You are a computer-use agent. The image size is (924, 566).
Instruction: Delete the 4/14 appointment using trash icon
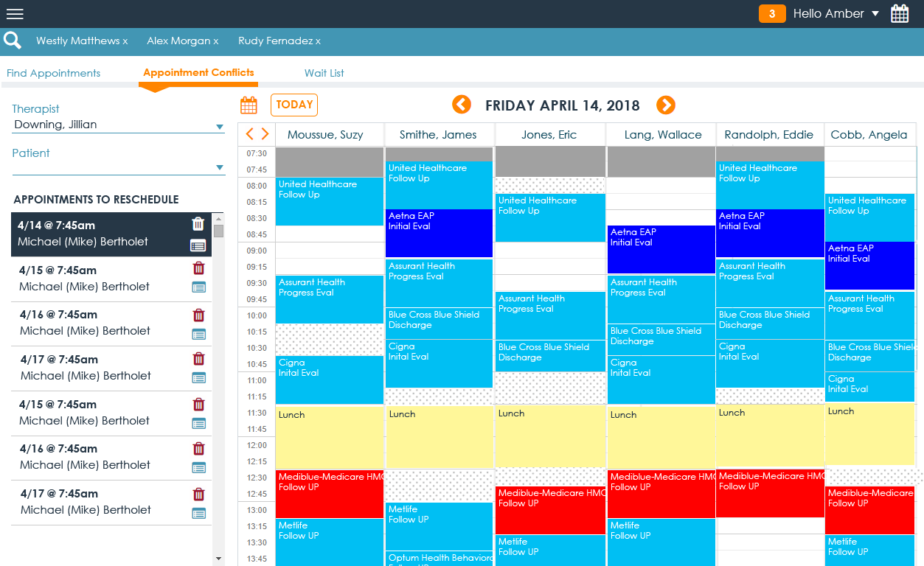tap(198, 224)
